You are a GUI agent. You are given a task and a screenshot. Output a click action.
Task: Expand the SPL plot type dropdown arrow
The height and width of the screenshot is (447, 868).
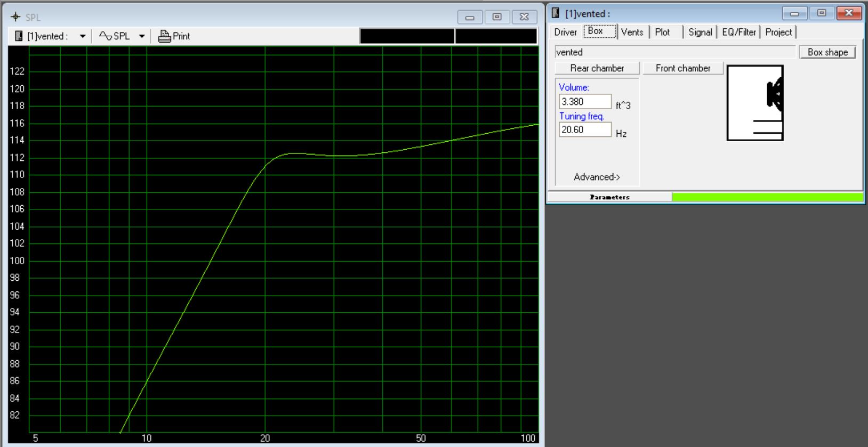(x=142, y=36)
